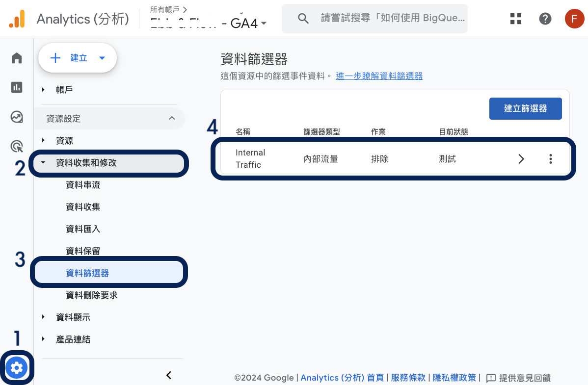Open the help question-mark icon

click(545, 18)
